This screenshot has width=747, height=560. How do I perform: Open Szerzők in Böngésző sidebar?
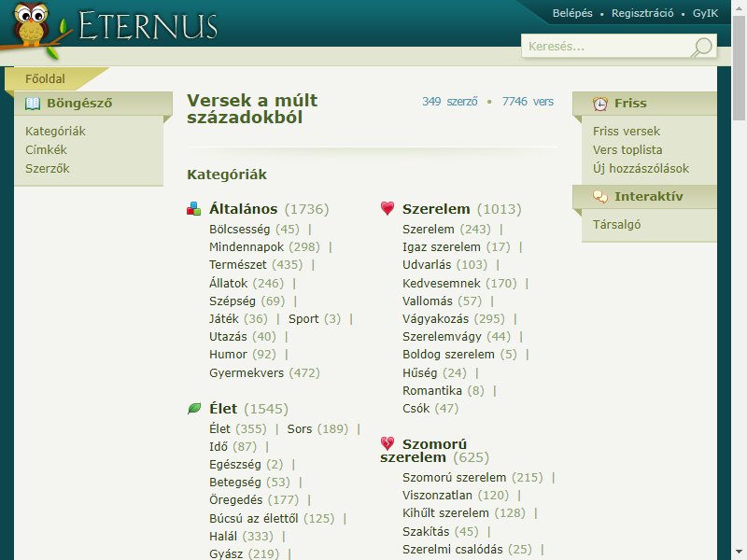click(x=48, y=169)
